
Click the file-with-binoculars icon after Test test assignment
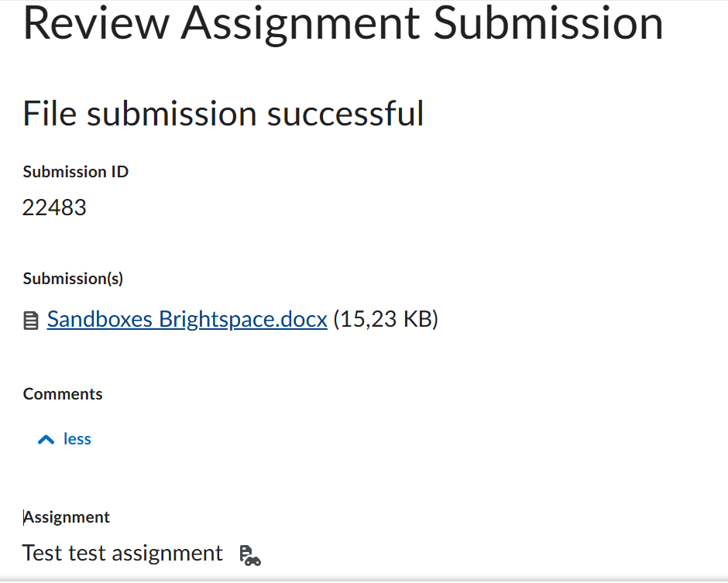[x=250, y=556]
